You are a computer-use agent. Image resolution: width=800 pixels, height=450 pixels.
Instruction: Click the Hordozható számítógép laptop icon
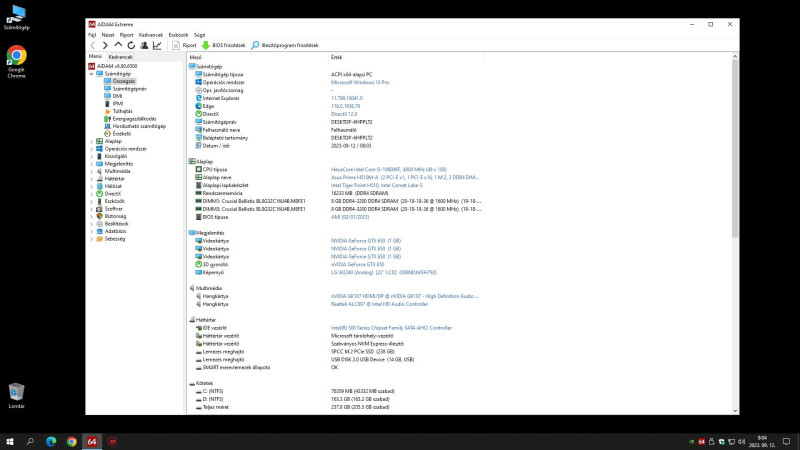[x=107, y=126]
